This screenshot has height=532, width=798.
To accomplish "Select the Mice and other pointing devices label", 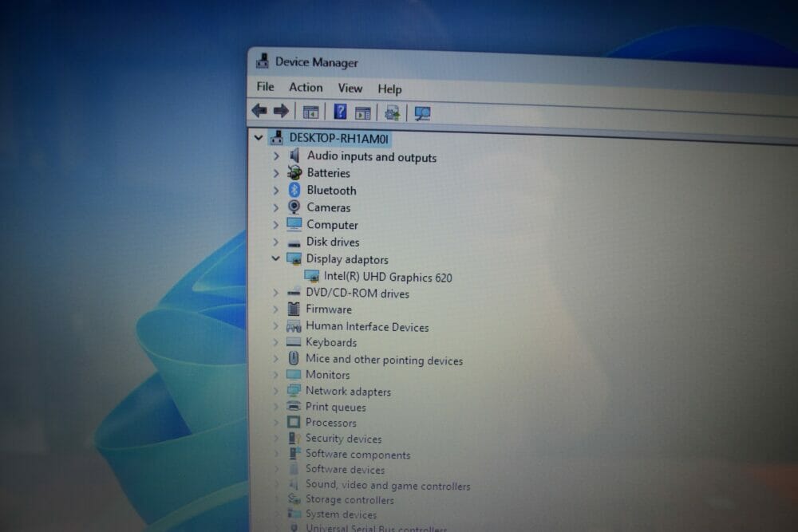I will [x=385, y=360].
